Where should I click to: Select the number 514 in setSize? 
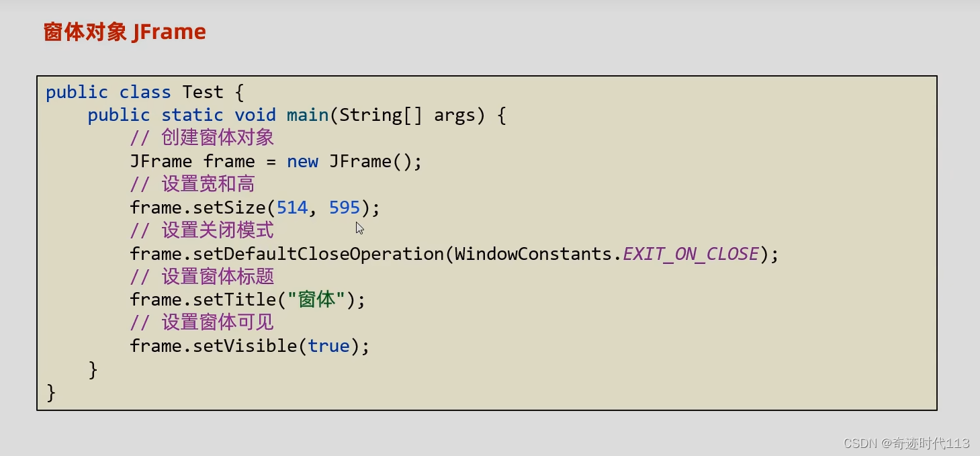tap(292, 208)
